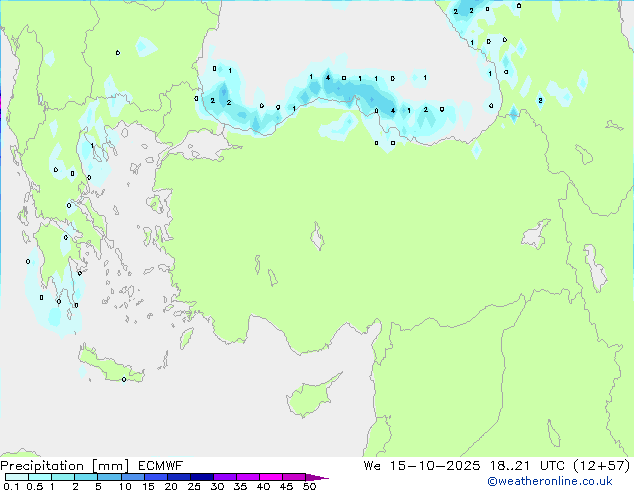
Task: Click the '20' legend scale label
Action: 171,486
